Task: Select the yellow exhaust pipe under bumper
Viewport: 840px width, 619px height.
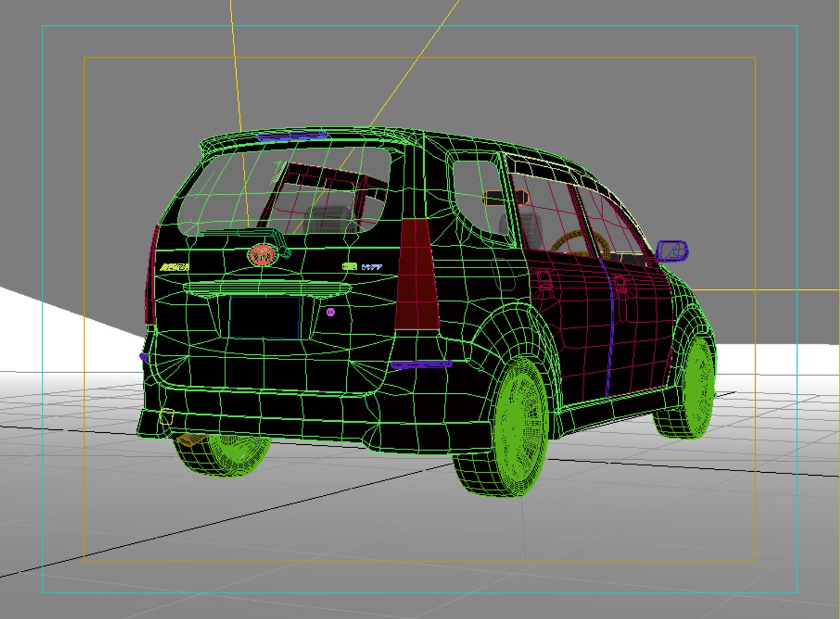Action: tap(192, 440)
